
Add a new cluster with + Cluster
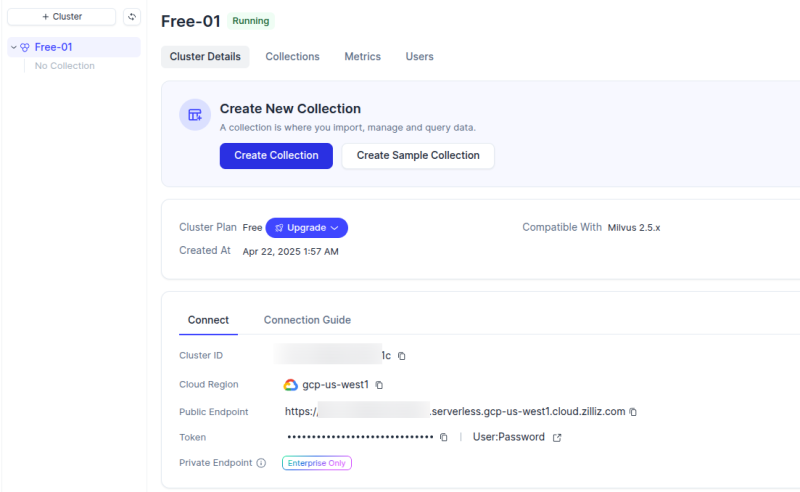click(62, 17)
